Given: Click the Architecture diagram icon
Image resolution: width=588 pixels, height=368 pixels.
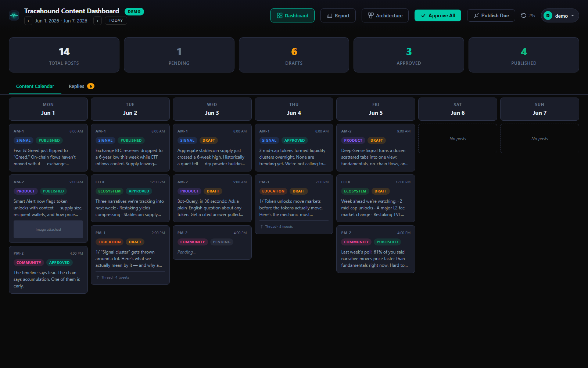Looking at the screenshot, I should pyautogui.click(x=371, y=15).
